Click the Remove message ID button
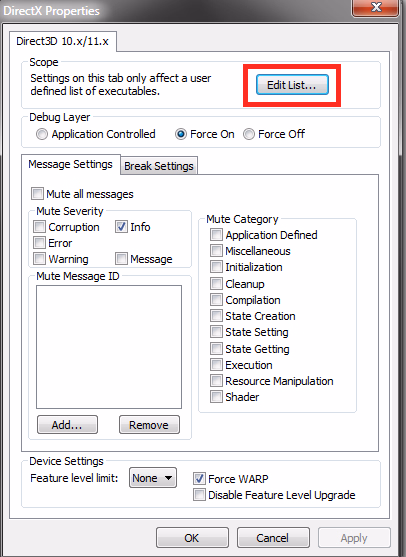This screenshot has width=406, height=557. 149,425
